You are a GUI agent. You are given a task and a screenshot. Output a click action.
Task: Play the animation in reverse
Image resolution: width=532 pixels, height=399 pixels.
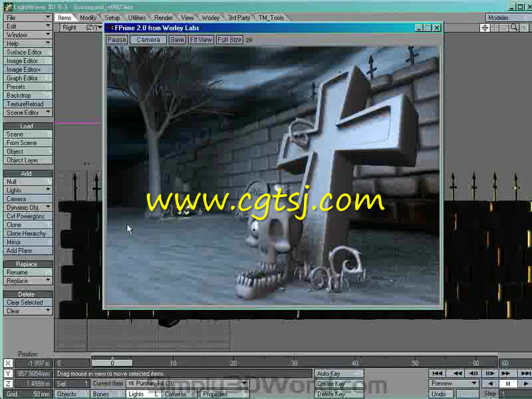click(x=490, y=384)
